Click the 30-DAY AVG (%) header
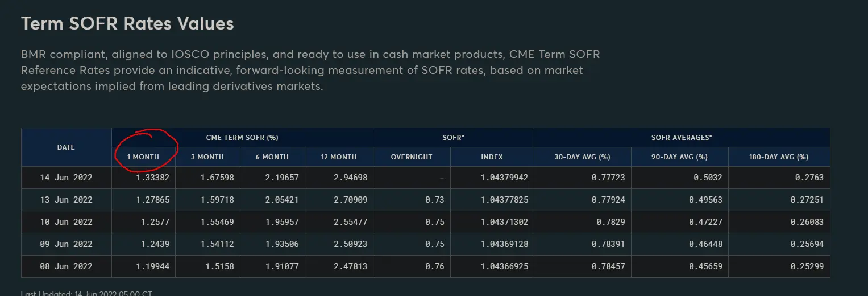This screenshot has height=296, width=868. 582,157
